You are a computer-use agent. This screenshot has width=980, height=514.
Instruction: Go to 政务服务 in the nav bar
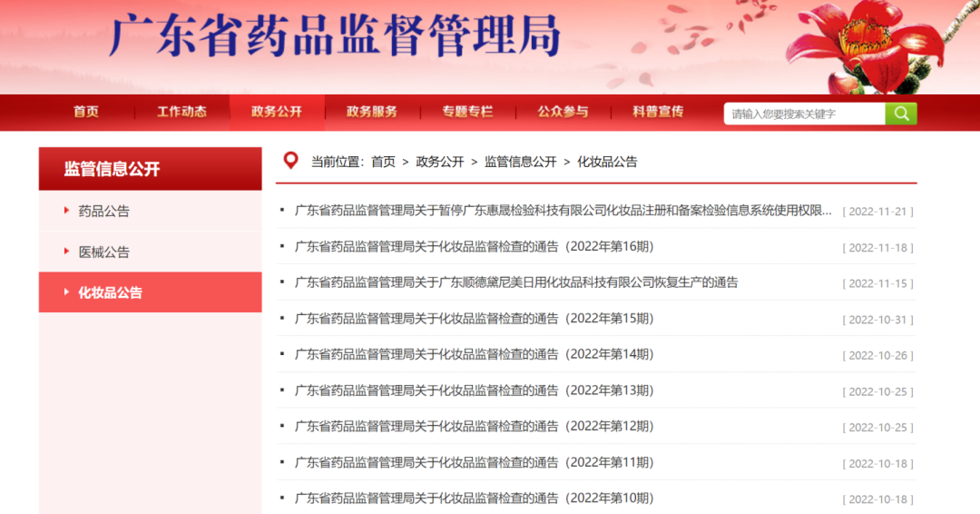[x=372, y=112]
